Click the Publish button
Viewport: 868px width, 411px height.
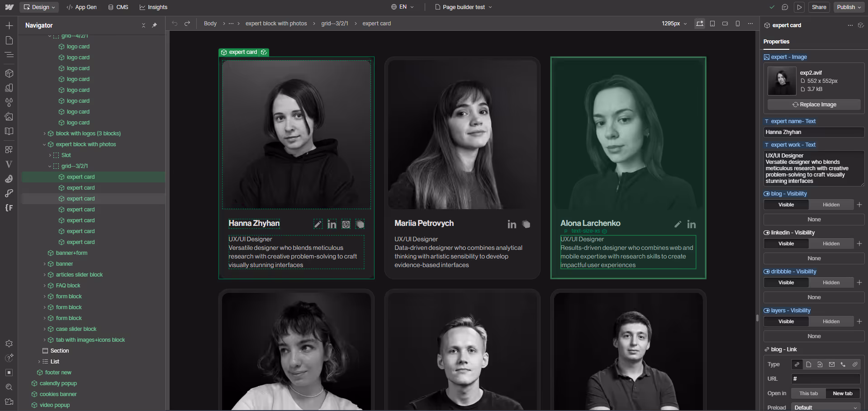click(x=849, y=7)
